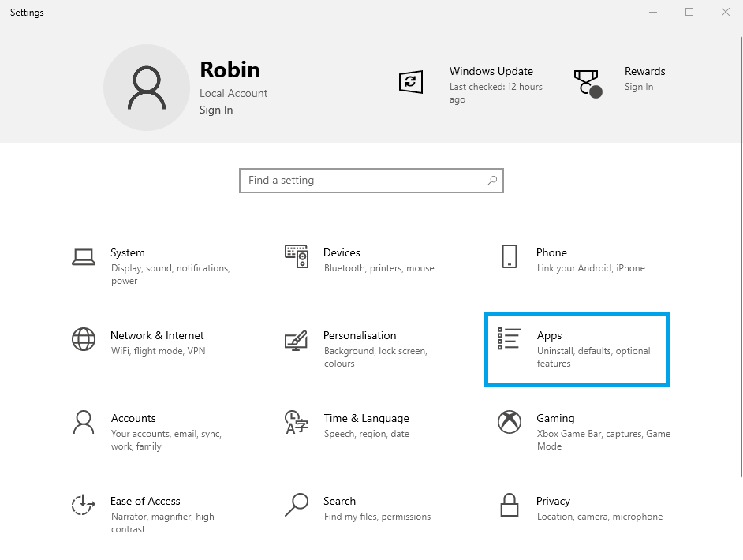Click the user name Robin

[230, 69]
